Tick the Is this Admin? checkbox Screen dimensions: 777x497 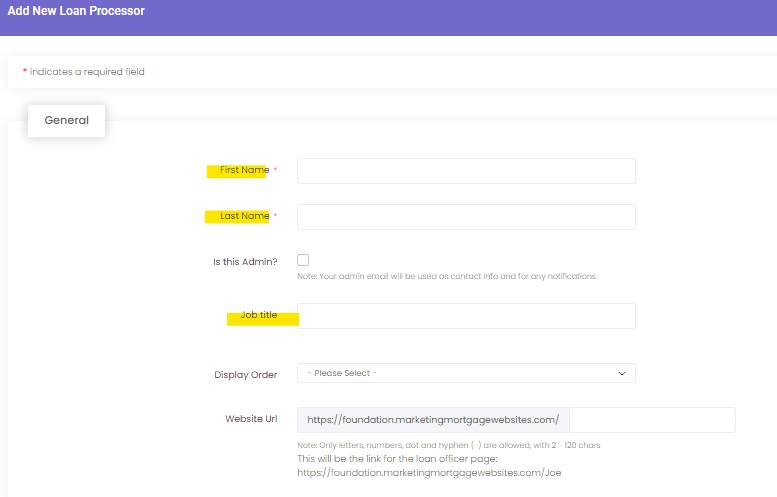(x=303, y=260)
